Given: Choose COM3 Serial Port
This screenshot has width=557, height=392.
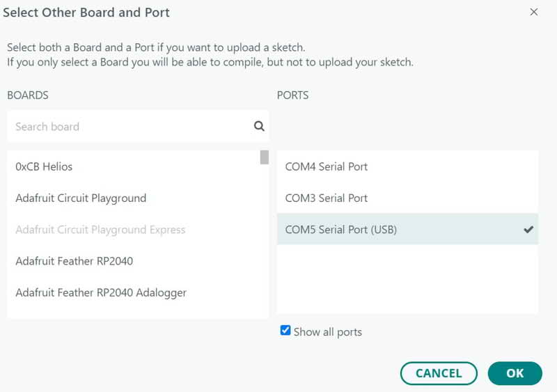Looking at the screenshot, I should (327, 198).
